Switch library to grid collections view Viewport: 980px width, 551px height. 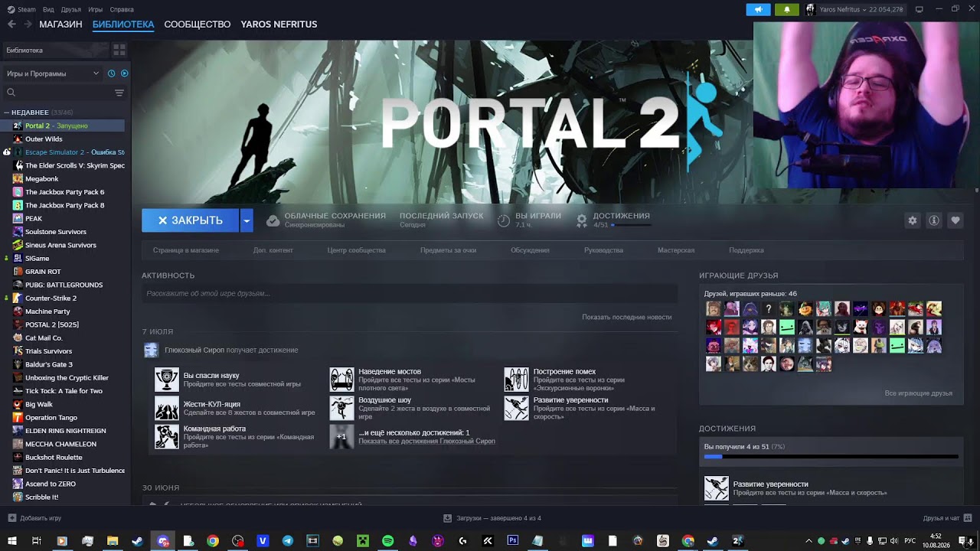(119, 51)
